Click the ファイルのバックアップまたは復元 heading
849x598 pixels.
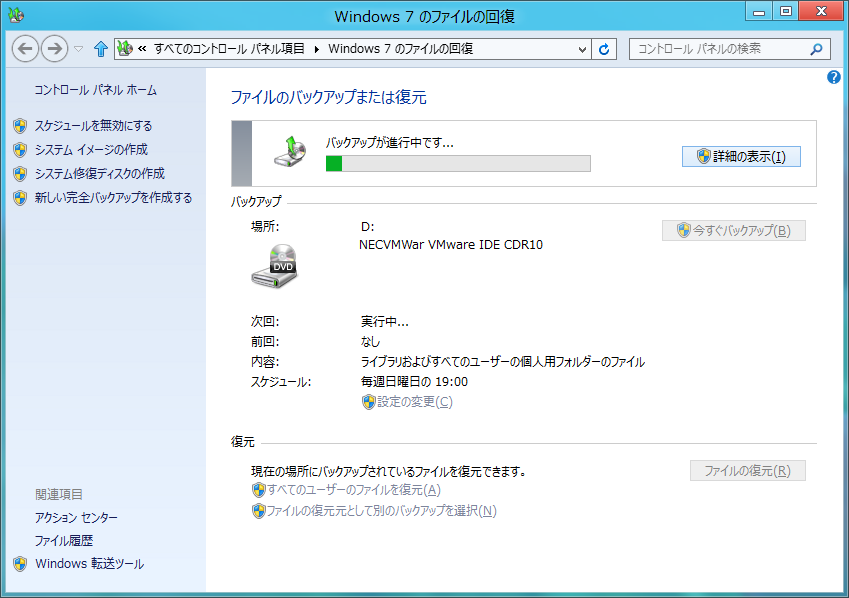[329, 98]
